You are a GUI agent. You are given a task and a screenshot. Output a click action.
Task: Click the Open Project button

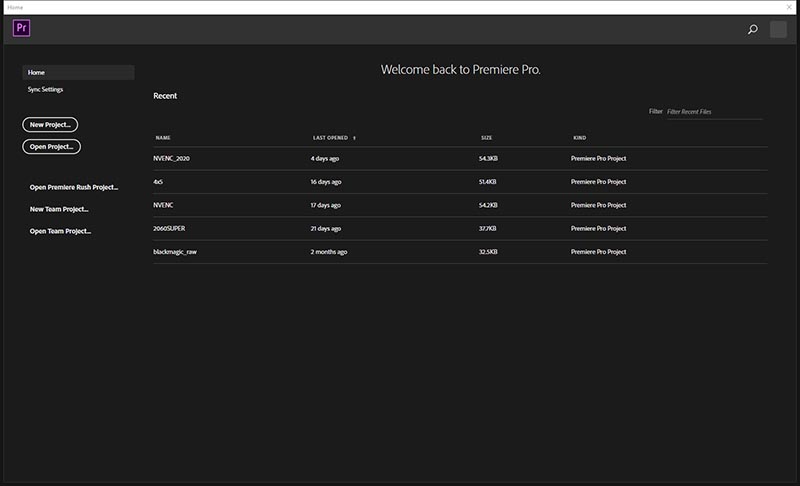52,146
